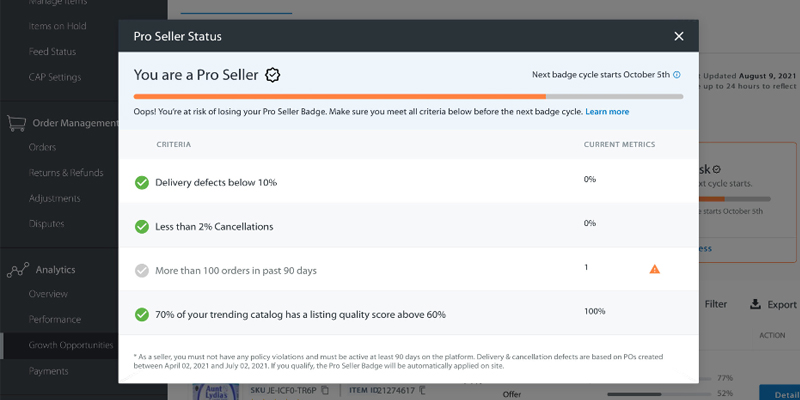
Task: Open the Learn more link
Action: coord(607,112)
